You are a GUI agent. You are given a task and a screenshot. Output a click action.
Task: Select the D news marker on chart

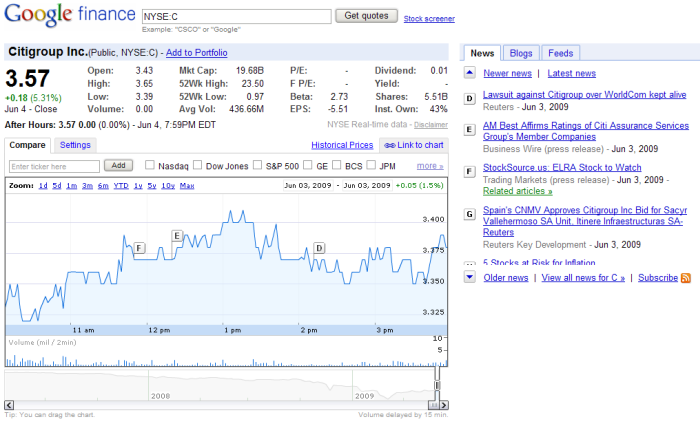[x=319, y=247]
